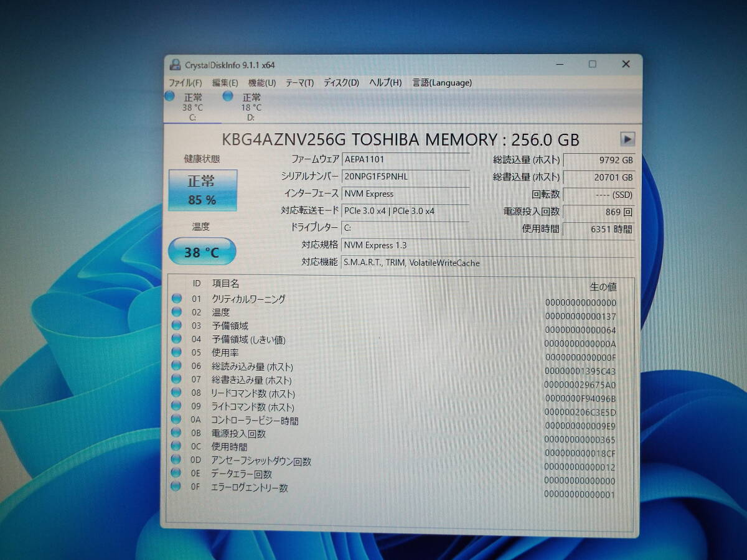Click the features field S.M.A.R.T., TRIM
This screenshot has height=560, width=747.
coord(488,263)
